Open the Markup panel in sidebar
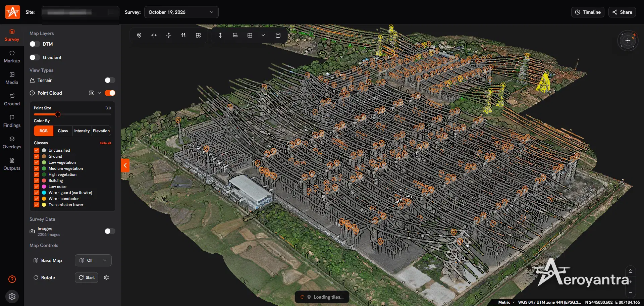This screenshot has width=644, height=306. pos(12,57)
